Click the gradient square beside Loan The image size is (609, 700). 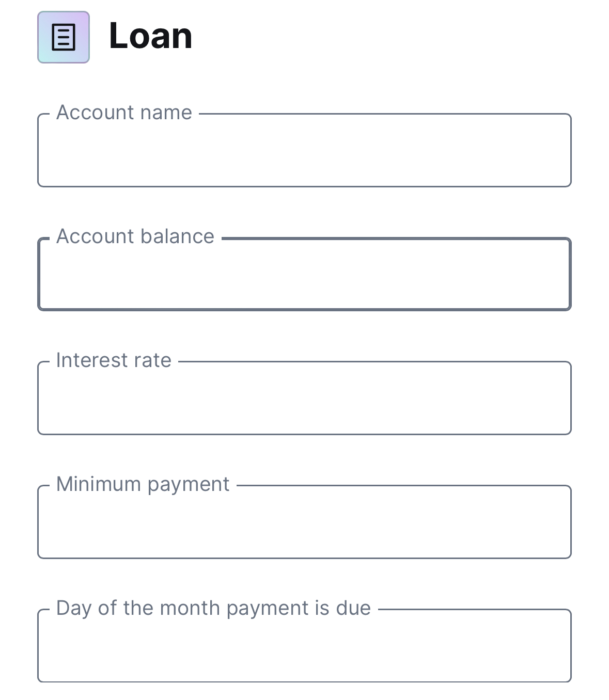point(64,37)
